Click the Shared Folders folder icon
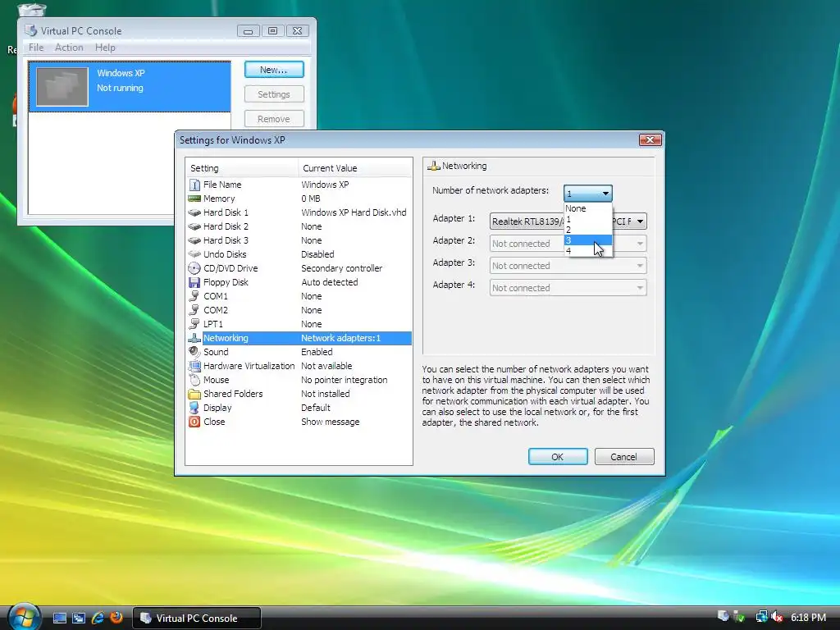The width and height of the screenshot is (840, 630). click(194, 394)
